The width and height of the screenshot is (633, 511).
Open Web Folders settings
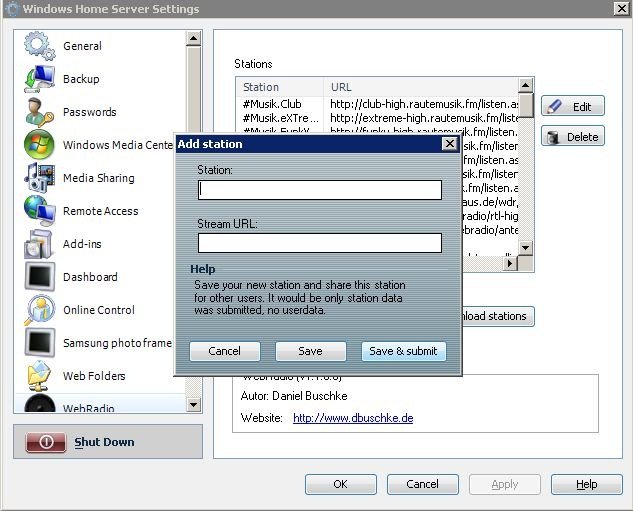point(94,376)
